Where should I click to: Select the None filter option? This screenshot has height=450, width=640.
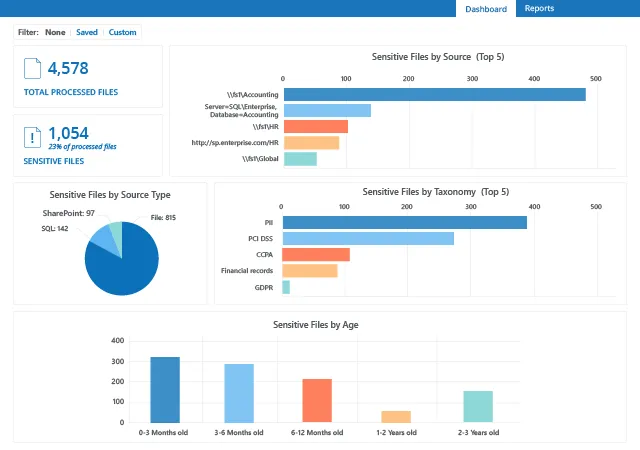point(55,32)
